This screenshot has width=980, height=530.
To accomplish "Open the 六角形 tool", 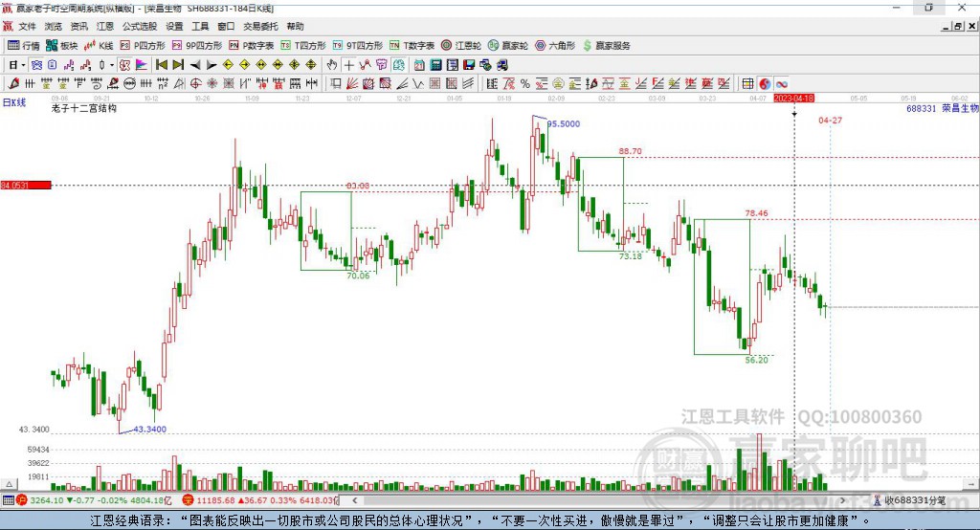I will (555, 46).
